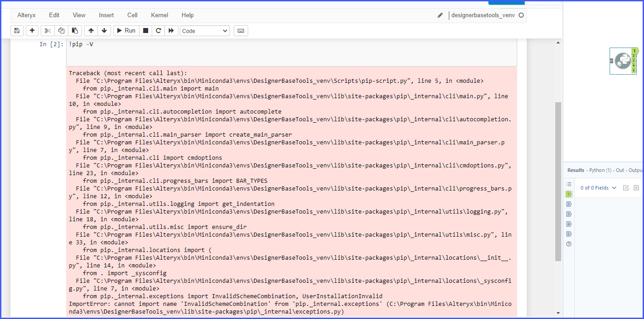Select the Python tool on the canvas
The width and height of the screenshot is (644, 319).
623,61
